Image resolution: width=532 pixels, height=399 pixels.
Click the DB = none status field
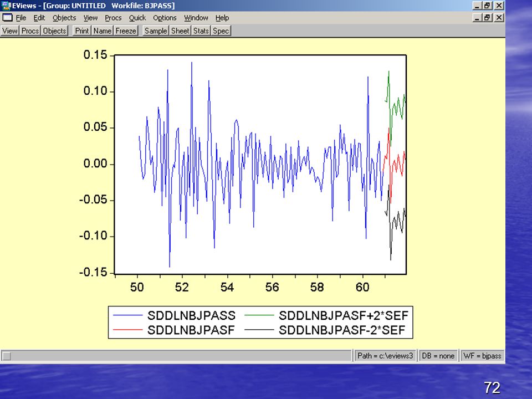438,356
